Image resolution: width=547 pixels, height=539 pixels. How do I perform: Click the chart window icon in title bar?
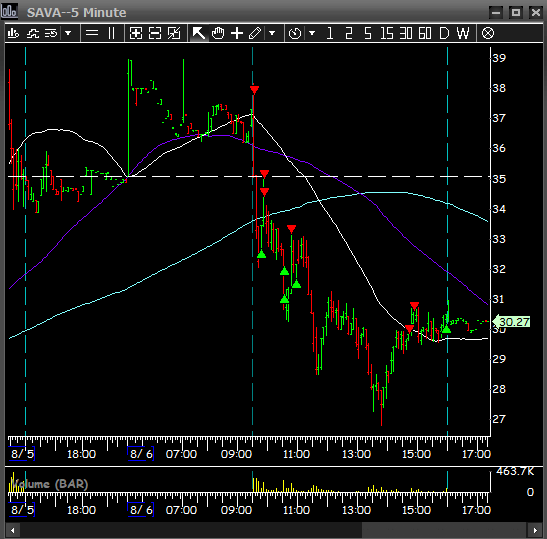9,12
